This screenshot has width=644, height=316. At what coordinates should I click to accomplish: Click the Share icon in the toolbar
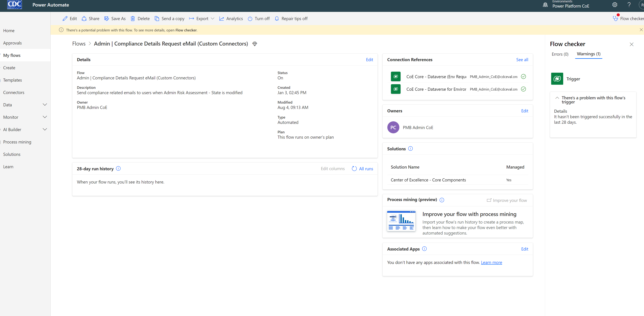84,19
